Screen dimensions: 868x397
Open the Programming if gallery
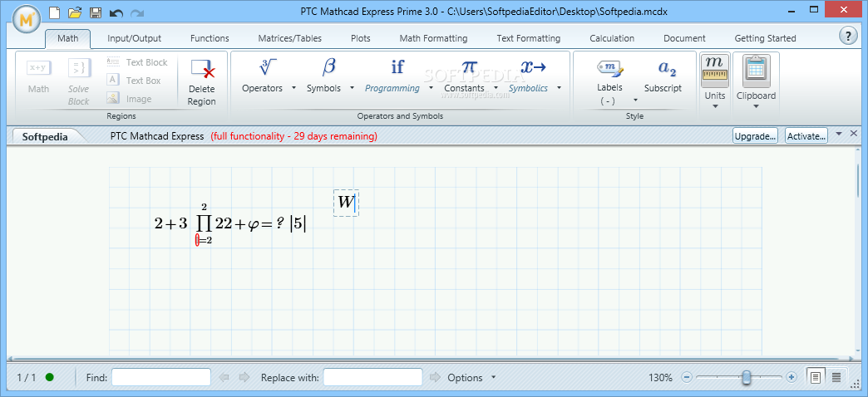tap(397, 67)
